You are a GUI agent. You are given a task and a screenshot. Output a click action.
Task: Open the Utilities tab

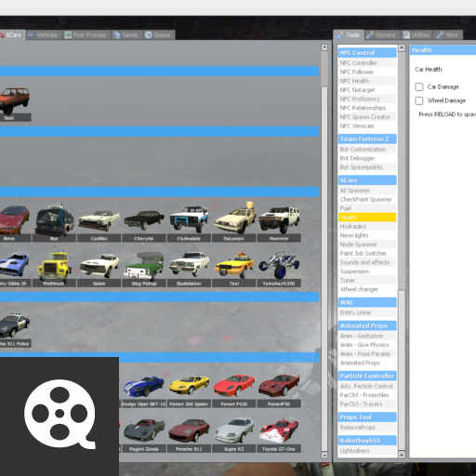pos(416,34)
